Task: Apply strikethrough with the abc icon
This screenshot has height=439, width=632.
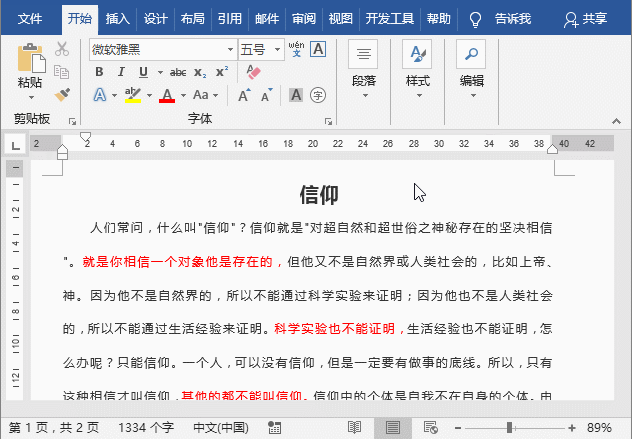Action: point(178,72)
